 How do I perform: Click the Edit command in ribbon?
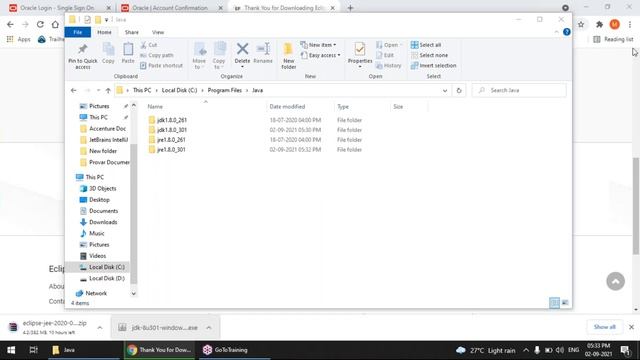[385, 55]
